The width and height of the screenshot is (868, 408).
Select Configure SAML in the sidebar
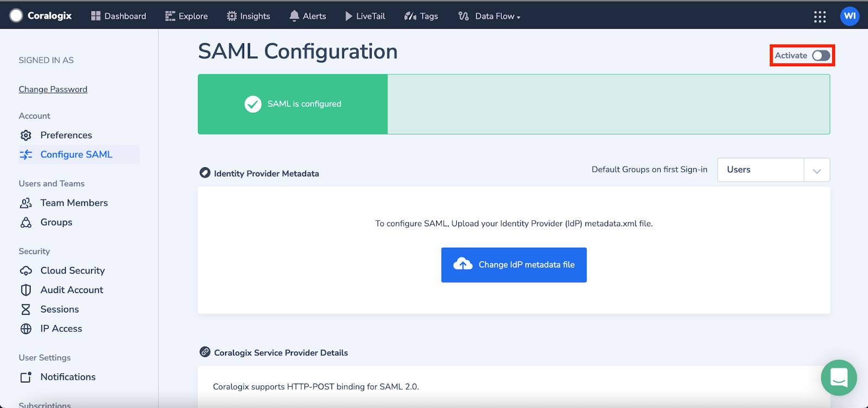pos(79,155)
